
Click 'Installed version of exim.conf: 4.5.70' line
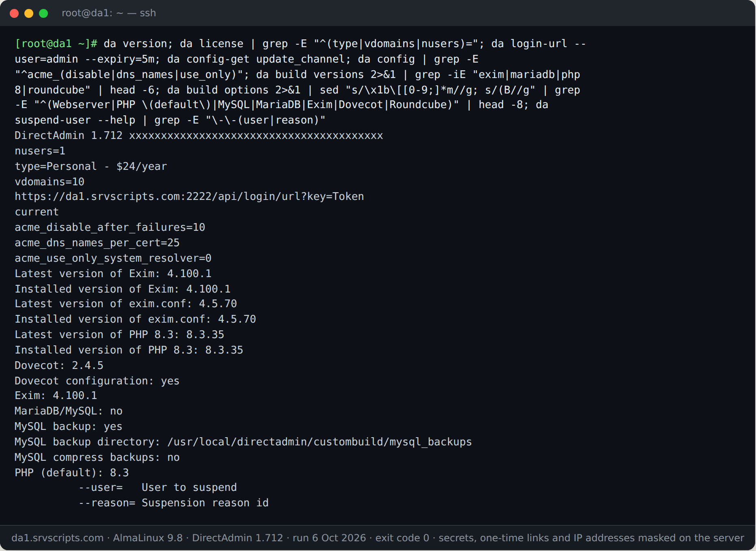tap(136, 319)
